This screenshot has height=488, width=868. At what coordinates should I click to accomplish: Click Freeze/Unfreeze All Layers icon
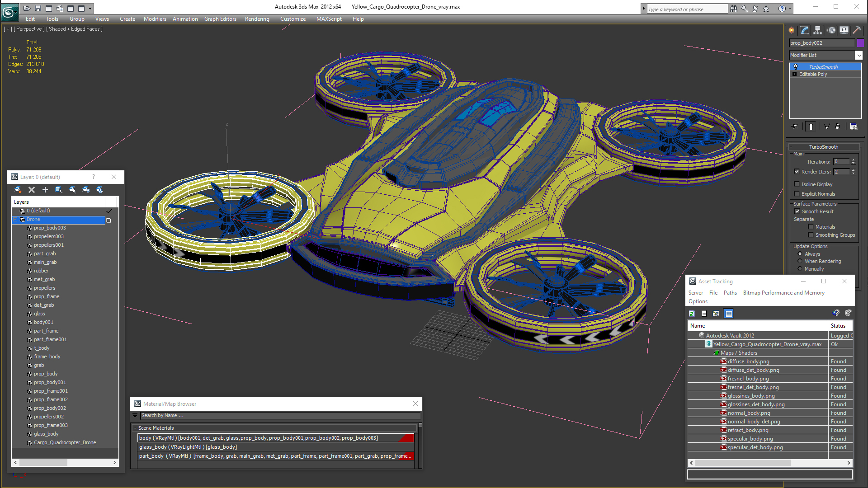99,190
